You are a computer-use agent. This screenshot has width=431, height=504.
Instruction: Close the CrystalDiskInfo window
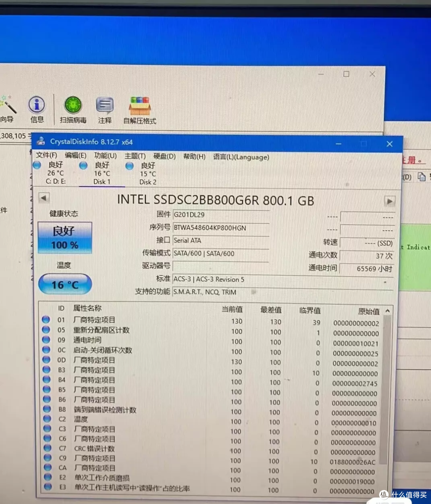(x=389, y=144)
